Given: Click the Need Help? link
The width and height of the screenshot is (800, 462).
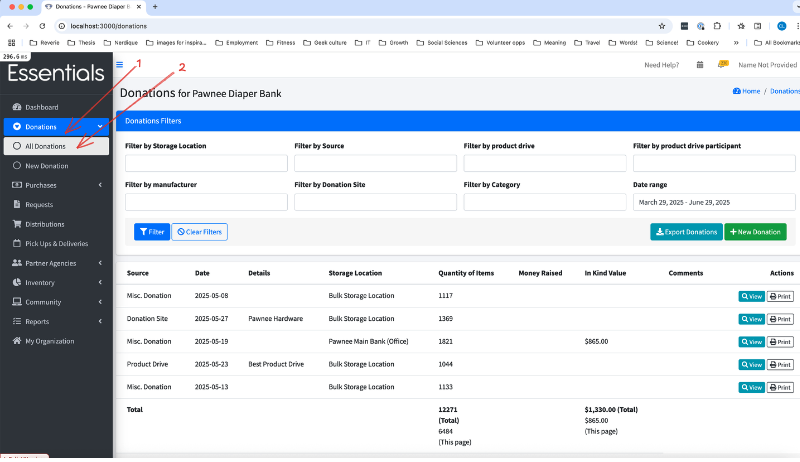Looking at the screenshot, I should tap(662, 65).
